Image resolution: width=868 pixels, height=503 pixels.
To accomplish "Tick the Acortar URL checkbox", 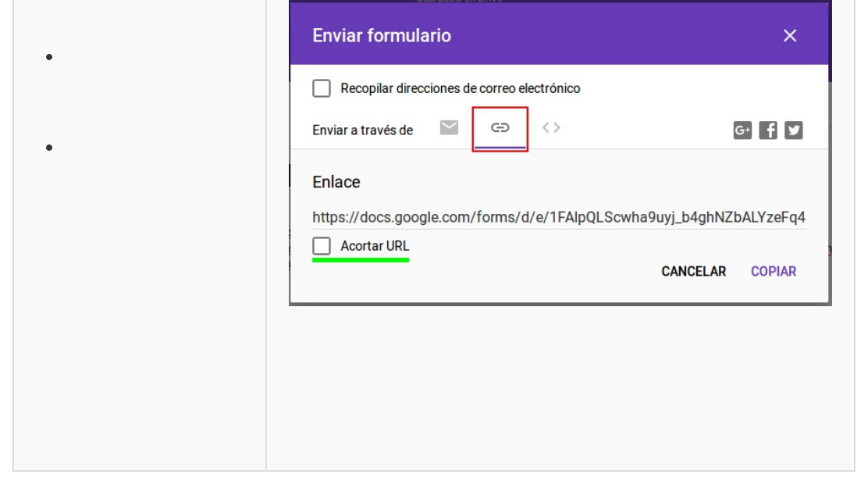I will pyautogui.click(x=322, y=247).
